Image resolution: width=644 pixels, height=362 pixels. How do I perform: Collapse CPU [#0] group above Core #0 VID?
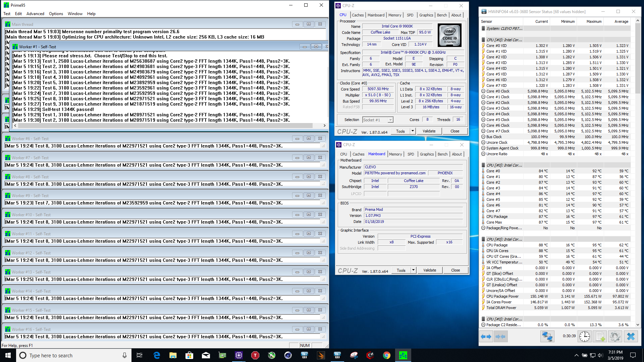483,40
